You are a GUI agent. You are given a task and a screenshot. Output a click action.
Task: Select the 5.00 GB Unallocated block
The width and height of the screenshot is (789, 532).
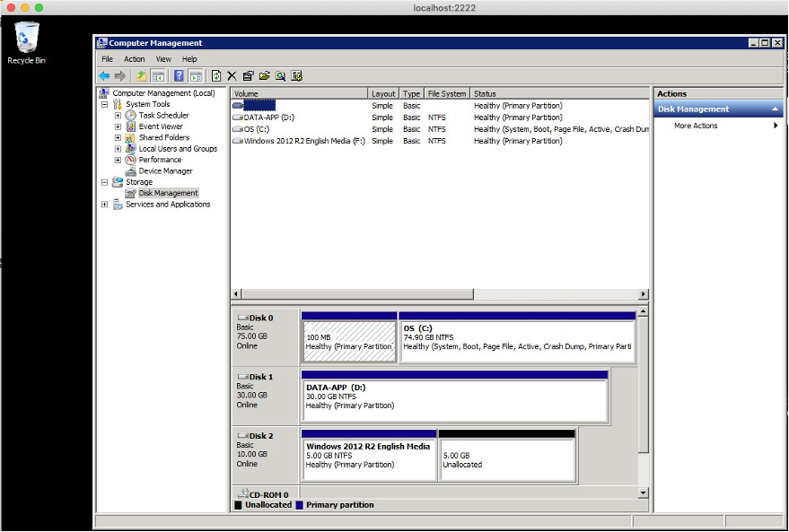click(507, 459)
